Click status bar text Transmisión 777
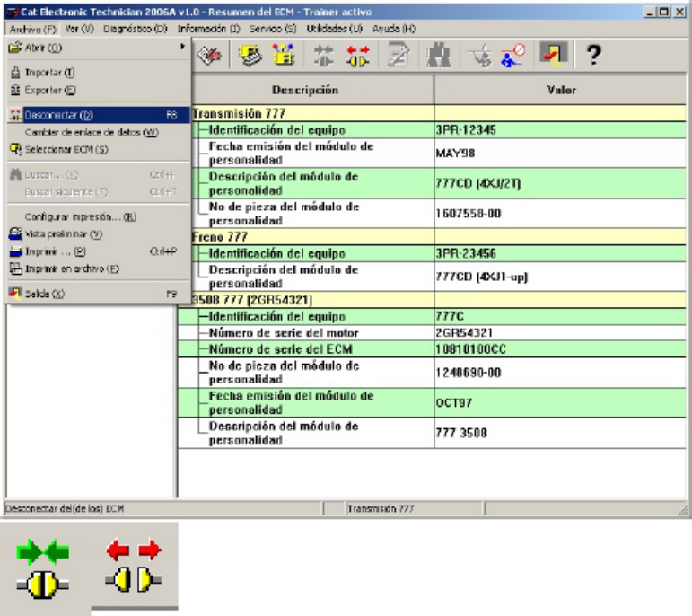The image size is (692, 616). [381, 509]
